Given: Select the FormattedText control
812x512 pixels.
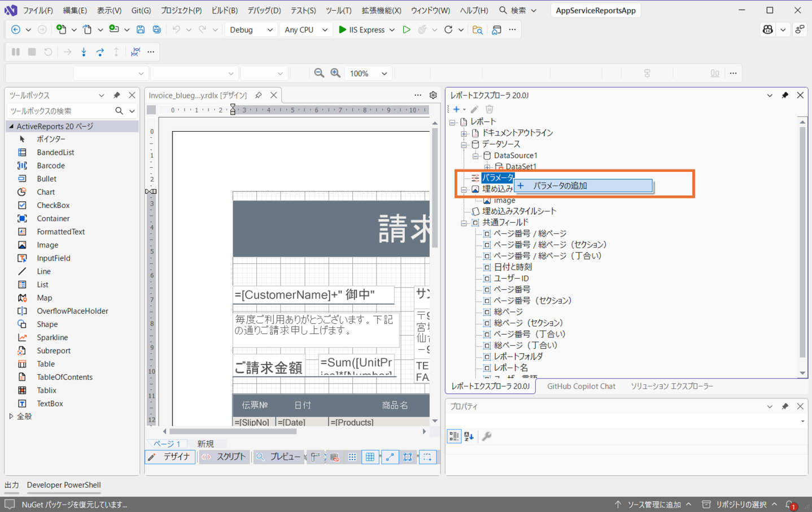Looking at the screenshot, I should point(60,232).
